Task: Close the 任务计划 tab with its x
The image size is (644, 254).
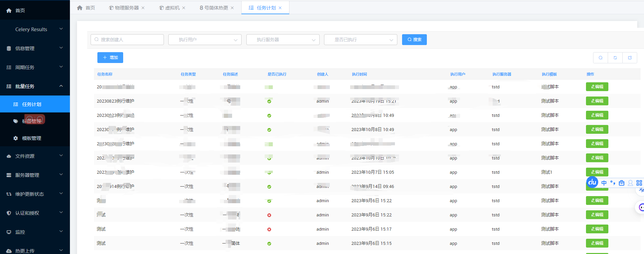Action: pos(280,8)
